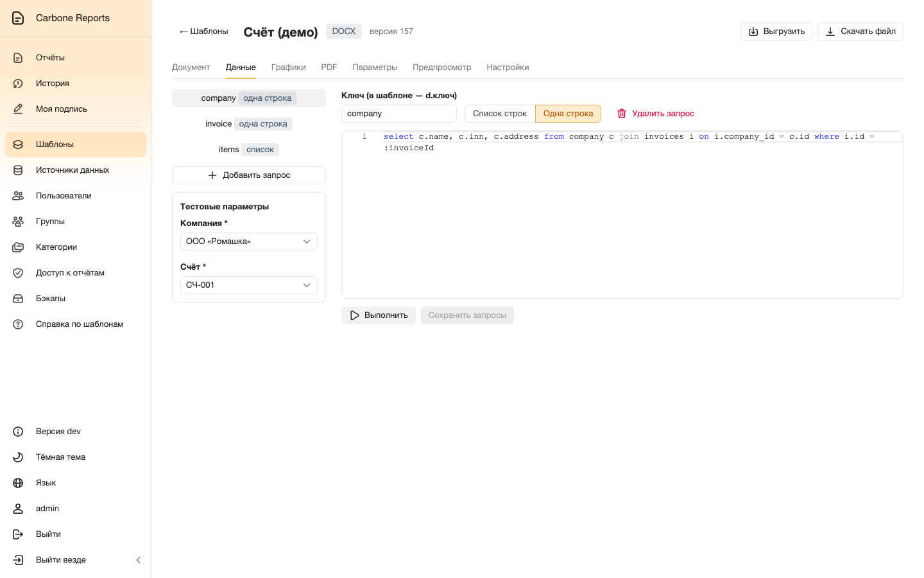Click the Выйти exit icon
This screenshot has height=578, width=924.
click(x=18, y=534)
